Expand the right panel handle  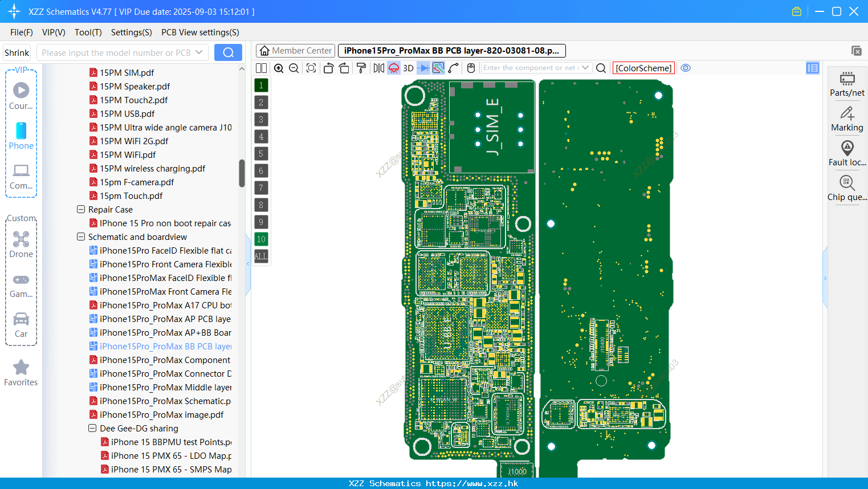coord(825,278)
